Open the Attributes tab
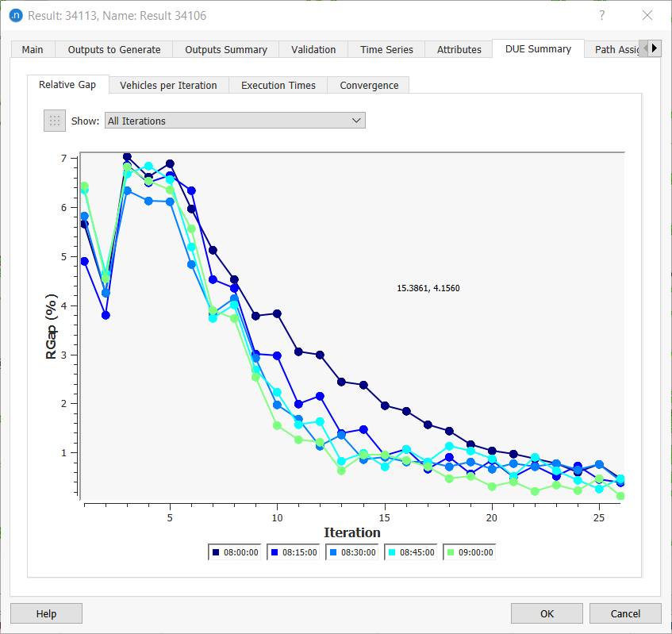The height and width of the screenshot is (634, 672). click(459, 49)
